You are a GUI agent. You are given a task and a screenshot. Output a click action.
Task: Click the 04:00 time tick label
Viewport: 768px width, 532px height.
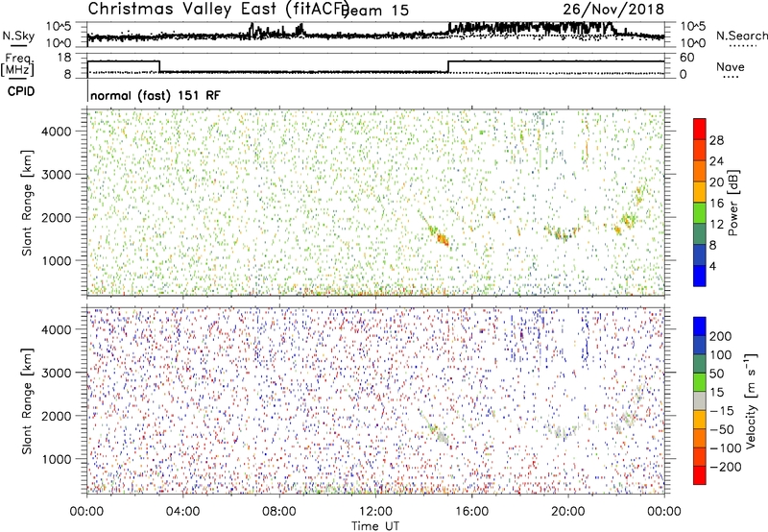(x=182, y=512)
